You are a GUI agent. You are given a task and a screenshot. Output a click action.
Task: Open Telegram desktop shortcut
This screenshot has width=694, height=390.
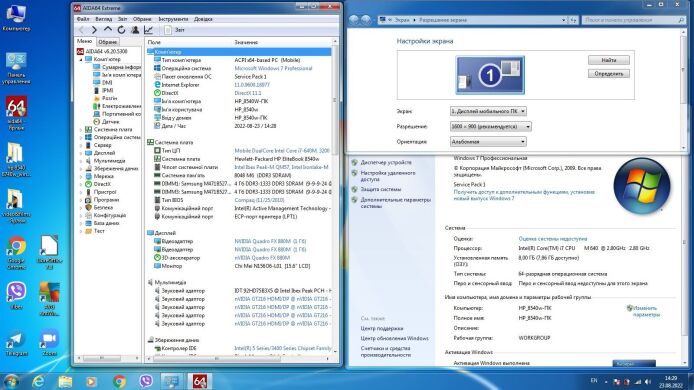[x=16, y=344]
